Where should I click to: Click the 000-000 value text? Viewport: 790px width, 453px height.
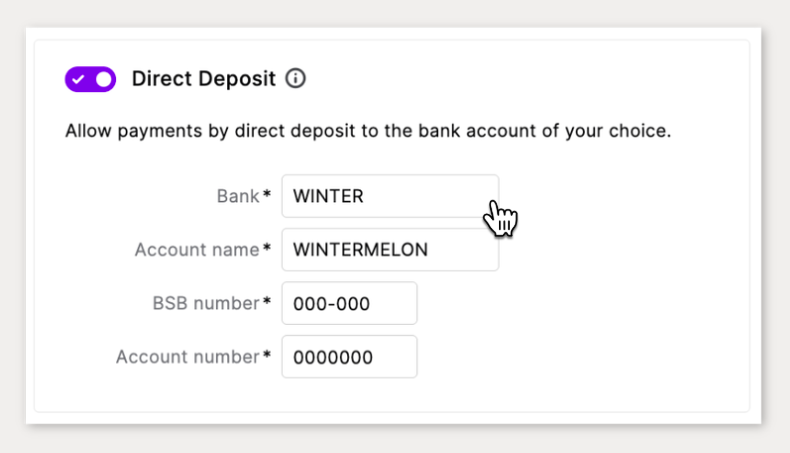[331, 304]
